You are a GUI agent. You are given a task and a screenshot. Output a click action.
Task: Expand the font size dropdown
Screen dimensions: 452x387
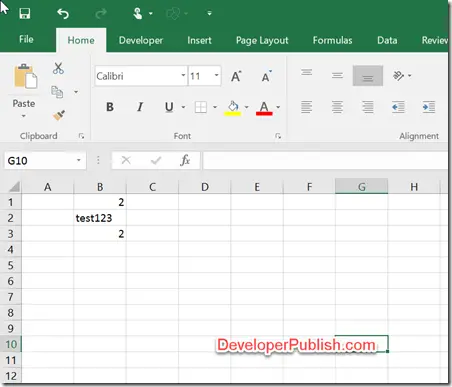click(x=216, y=76)
